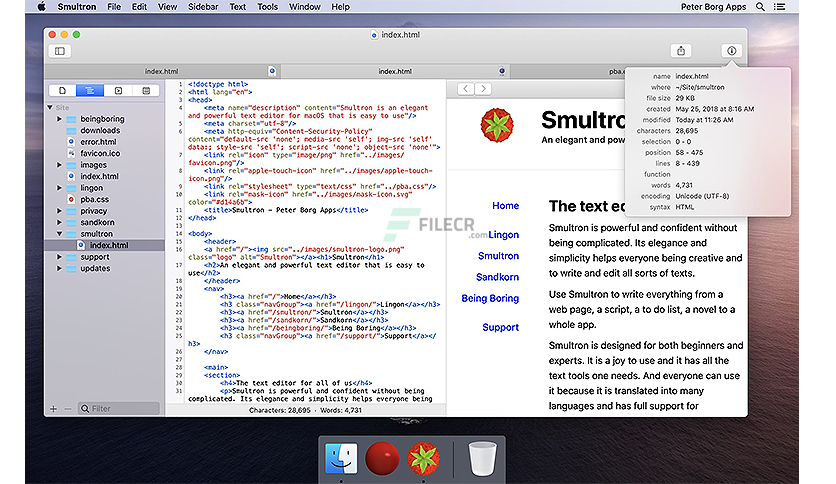Click the Being Boring link in the preview
Screen dimensions: 836x484
[490, 299]
